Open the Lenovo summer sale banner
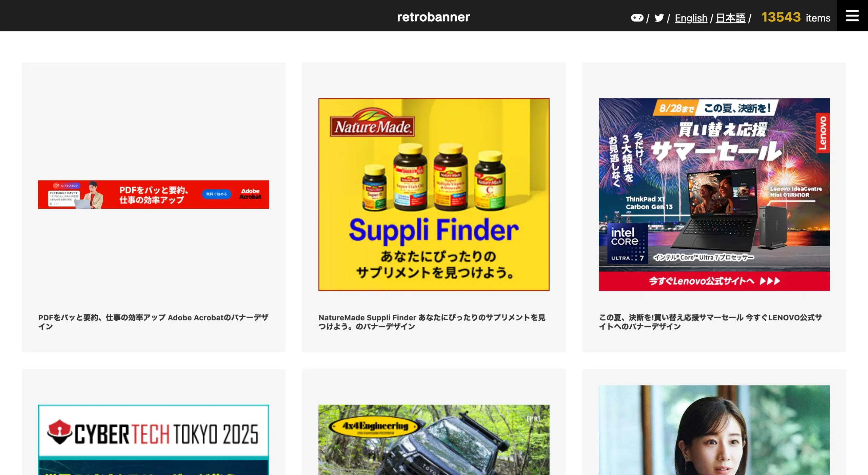This screenshot has height=475, width=868. [714, 194]
